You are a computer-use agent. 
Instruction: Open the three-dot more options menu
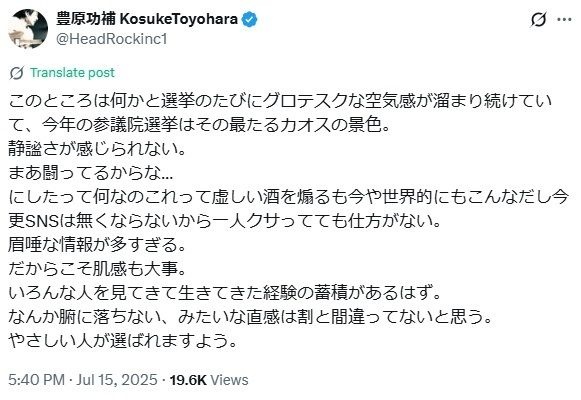564,20
